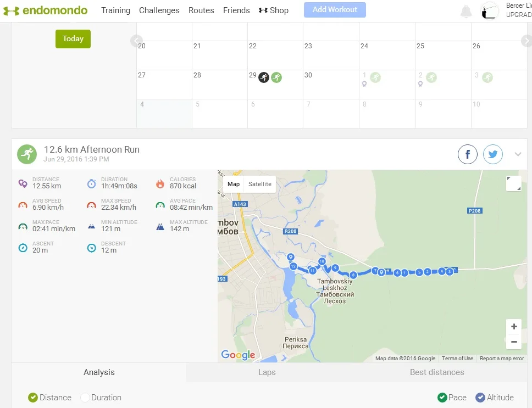The image size is (532, 408).
Task: Go to the next calendar month
Action: click(526, 41)
